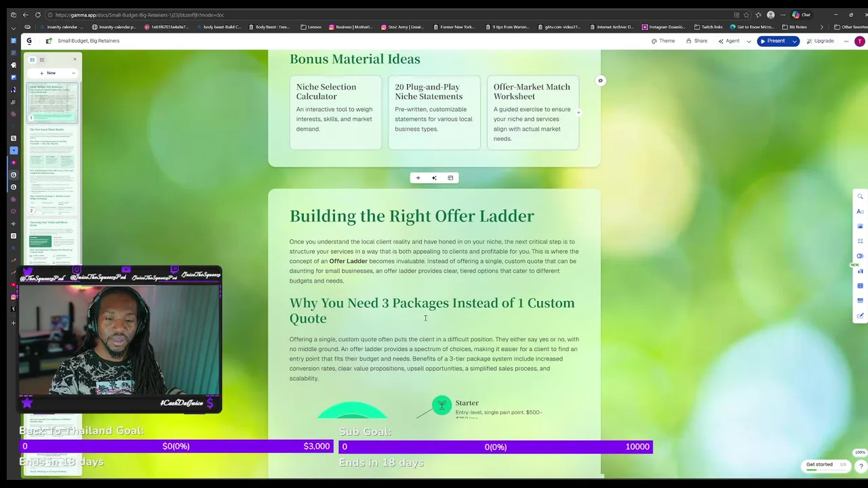868x488 pixels.
Task: Open the help question mark button
Action: point(861,466)
